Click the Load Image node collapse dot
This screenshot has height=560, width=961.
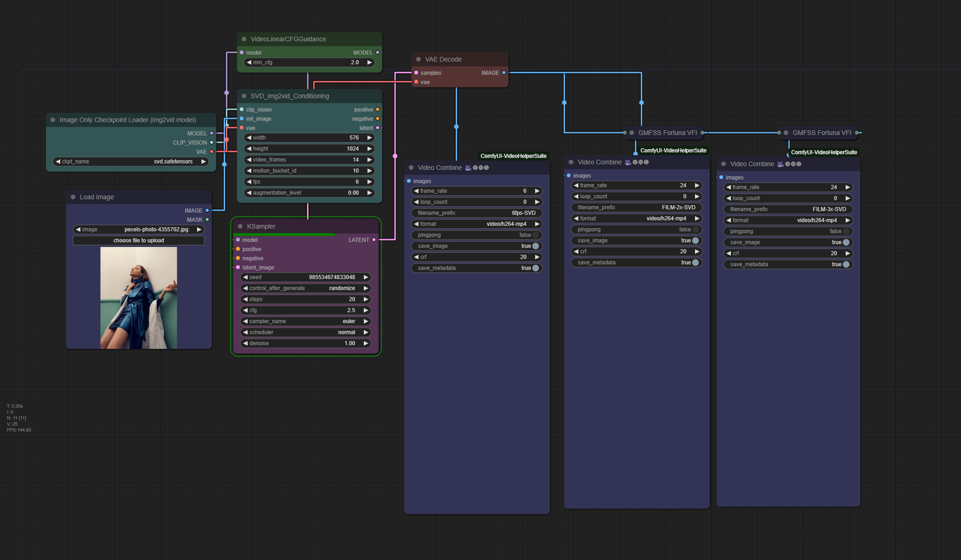pyautogui.click(x=73, y=197)
